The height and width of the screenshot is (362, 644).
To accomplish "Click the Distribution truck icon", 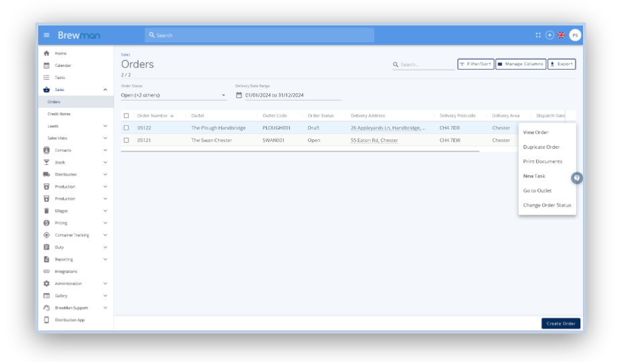I will click(x=46, y=174).
